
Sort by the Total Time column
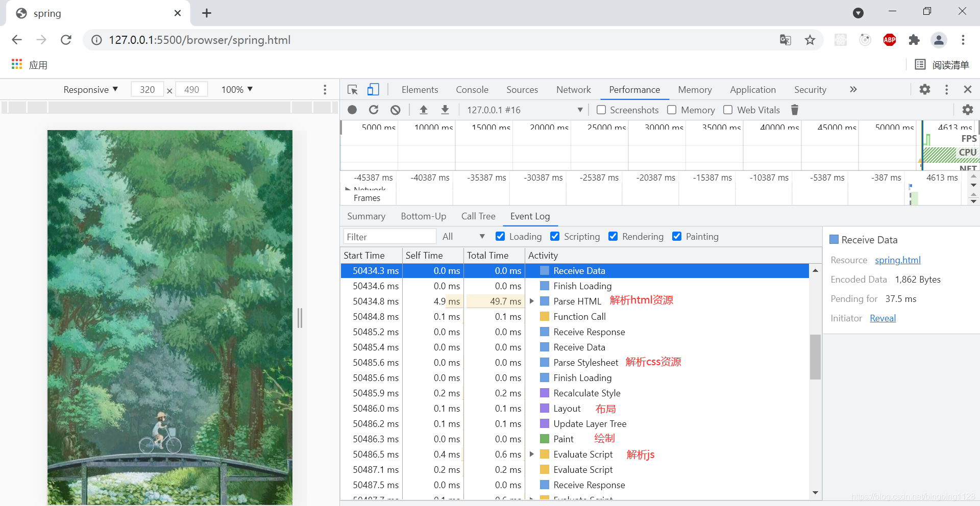(x=494, y=255)
